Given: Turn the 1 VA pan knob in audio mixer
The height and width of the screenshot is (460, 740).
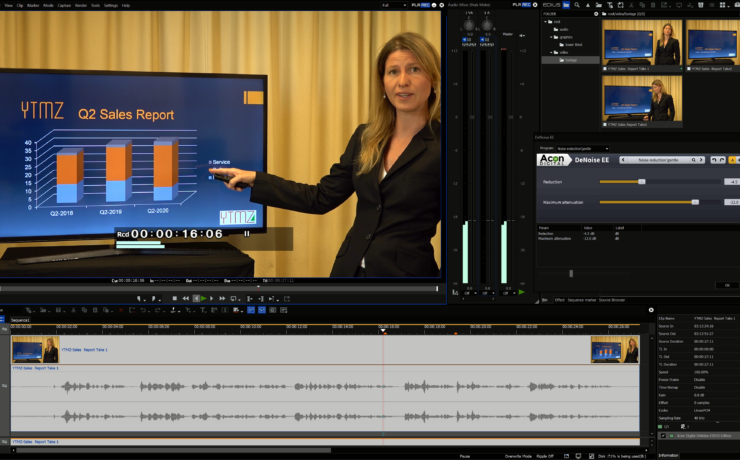Looking at the screenshot, I should tap(469, 25).
